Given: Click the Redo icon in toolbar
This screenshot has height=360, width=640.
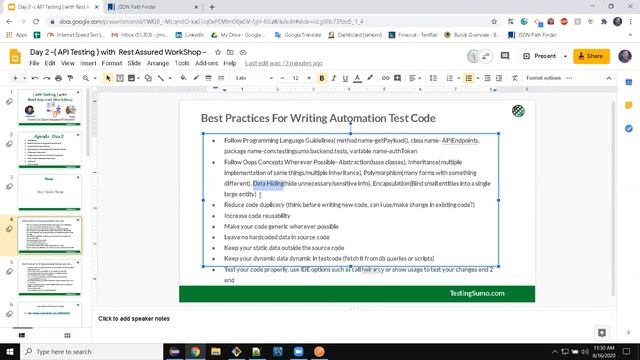Looking at the screenshot, I should [47, 78].
